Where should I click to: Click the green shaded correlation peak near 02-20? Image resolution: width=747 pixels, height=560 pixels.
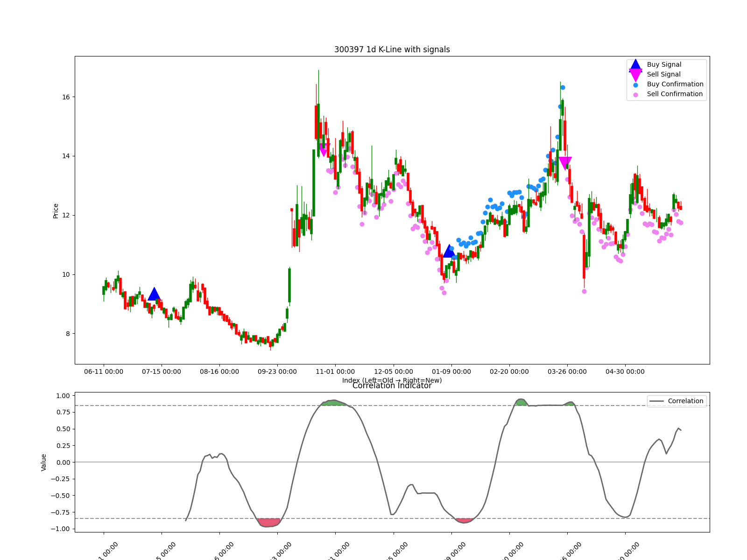521,402
